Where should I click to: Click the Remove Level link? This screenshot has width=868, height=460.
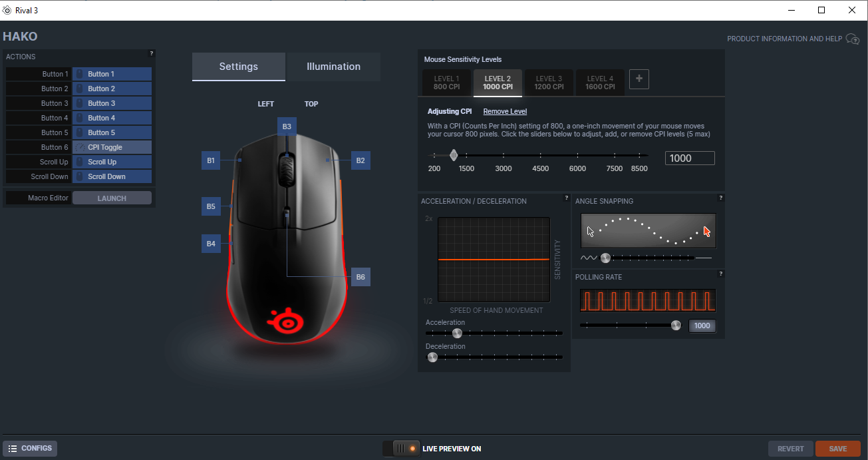coord(505,111)
